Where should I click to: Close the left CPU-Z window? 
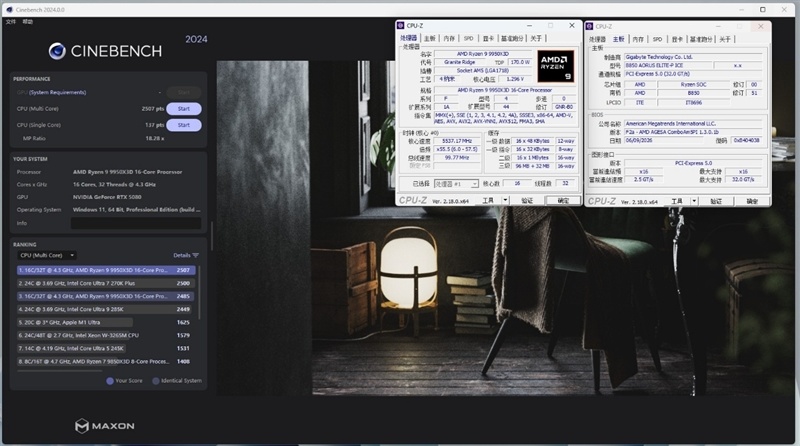(x=572, y=26)
